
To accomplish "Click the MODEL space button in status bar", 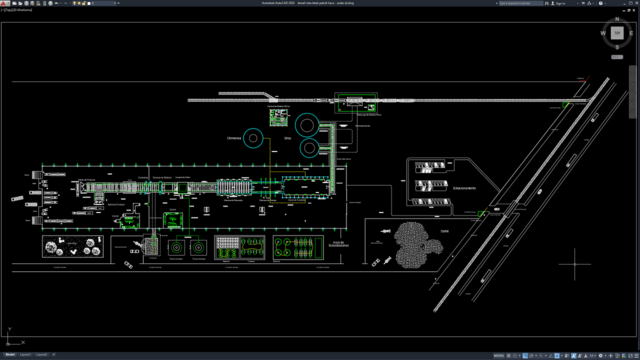I will pyautogui.click(x=499, y=356).
